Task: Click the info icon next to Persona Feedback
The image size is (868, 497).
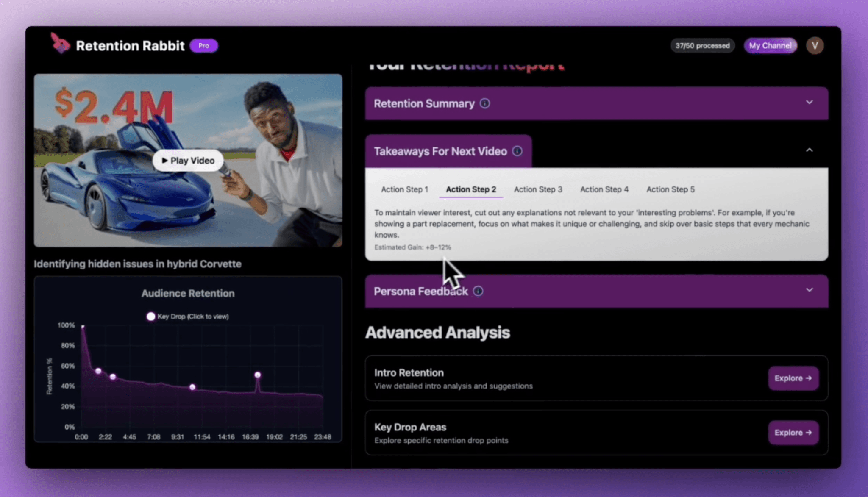Action: (x=478, y=291)
